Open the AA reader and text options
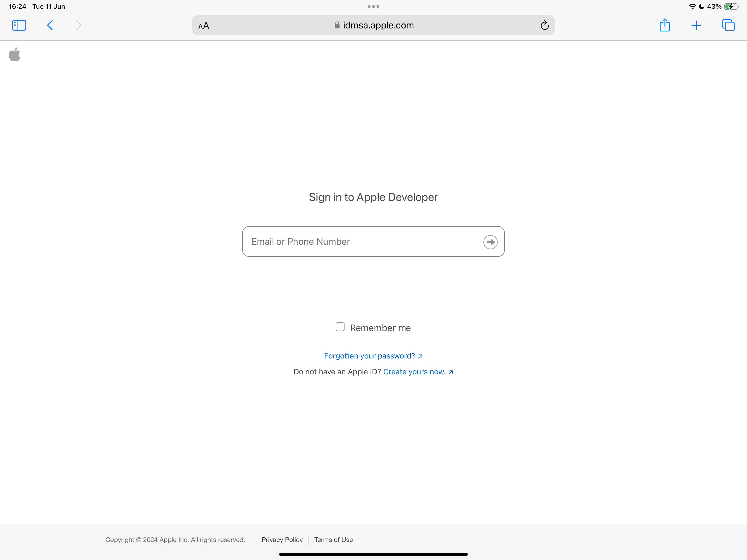The width and height of the screenshot is (747, 560). click(204, 26)
